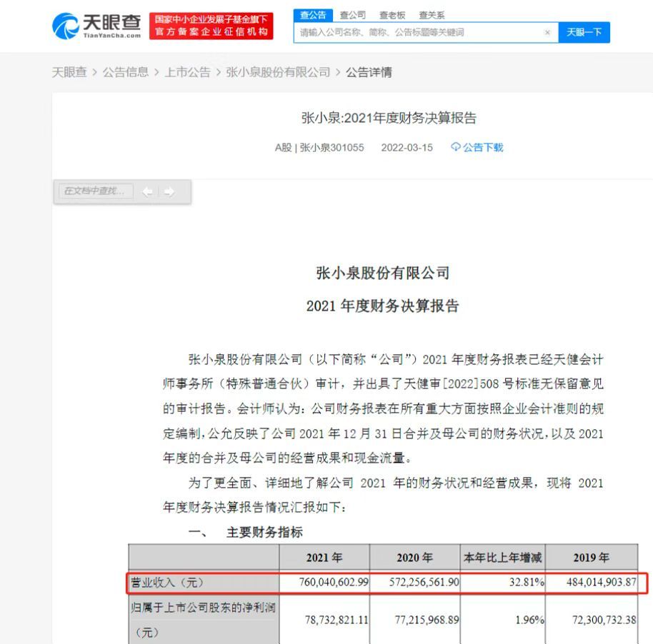Select the 查公告 search tab
This screenshot has width=653, height=644.
click(x=313, y=16)
